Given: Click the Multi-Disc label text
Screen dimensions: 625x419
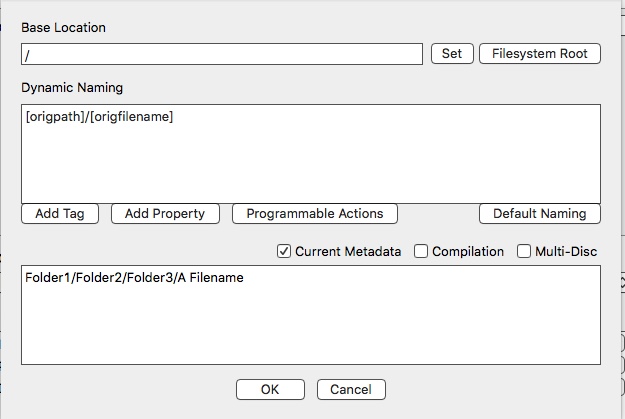Looking at the screenshot, I should 567,251.
